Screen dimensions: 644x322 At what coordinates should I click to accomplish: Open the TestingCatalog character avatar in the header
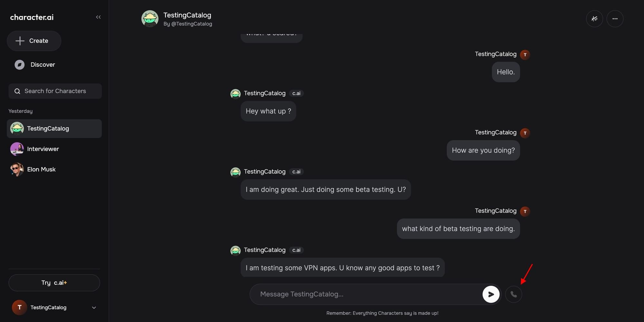[150, 19]
